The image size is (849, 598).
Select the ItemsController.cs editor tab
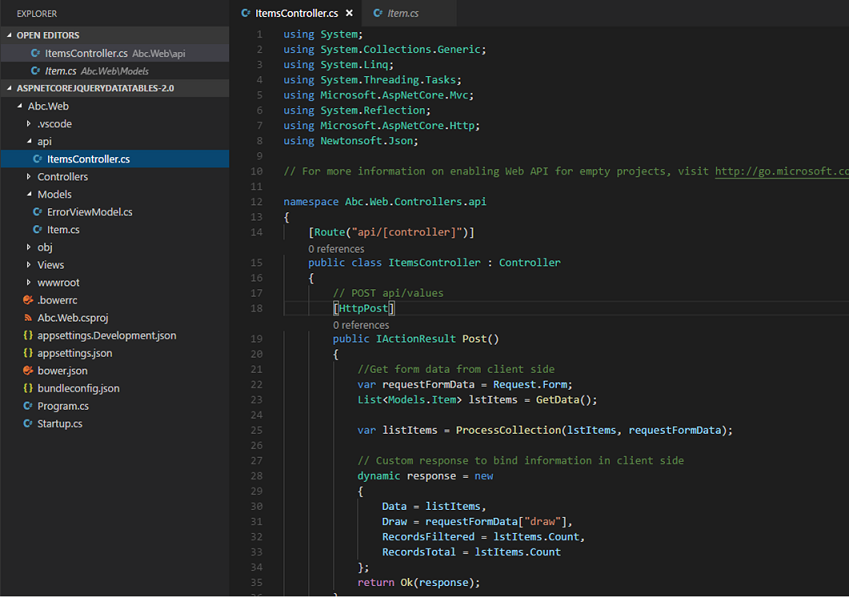point(296,13)
